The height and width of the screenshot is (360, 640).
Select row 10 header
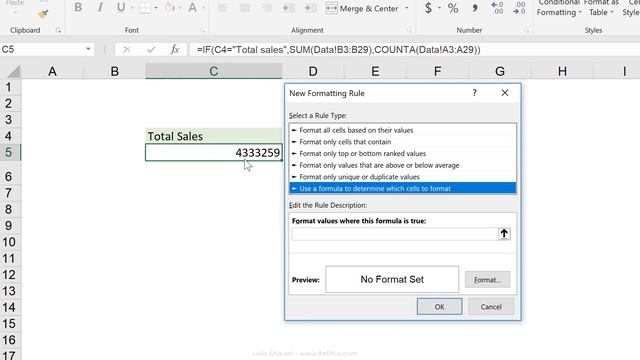point(9,242)
